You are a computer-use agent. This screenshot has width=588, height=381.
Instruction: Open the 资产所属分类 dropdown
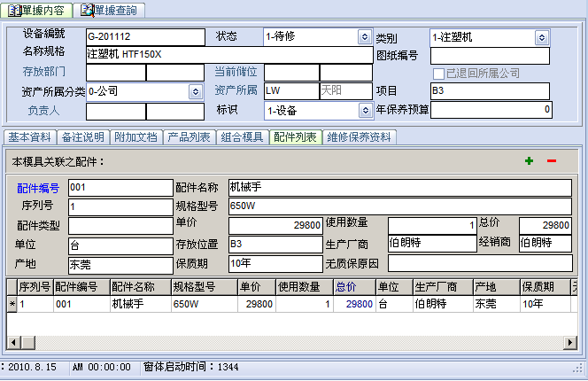[x=195, y=91]
